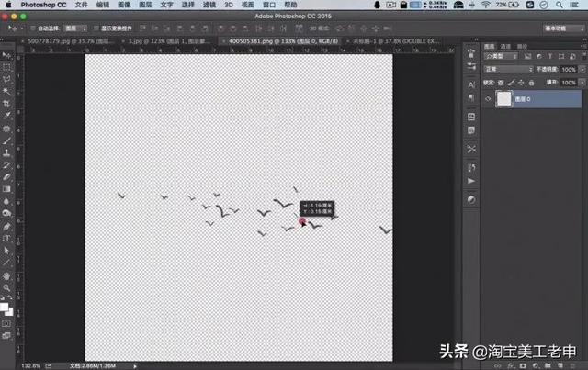Select the History Brush tool
The width and height of the screenshot is (588, 370).
point(6,165)
